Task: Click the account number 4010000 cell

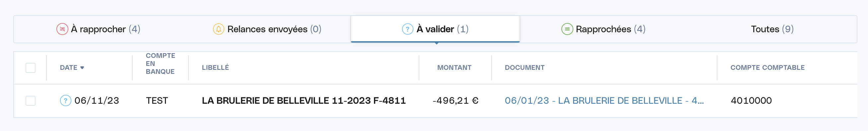Action: (751, 101)
